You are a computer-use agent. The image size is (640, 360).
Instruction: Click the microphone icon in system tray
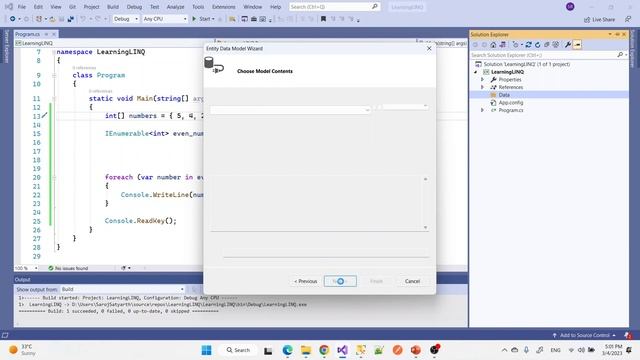pos(526,350)
